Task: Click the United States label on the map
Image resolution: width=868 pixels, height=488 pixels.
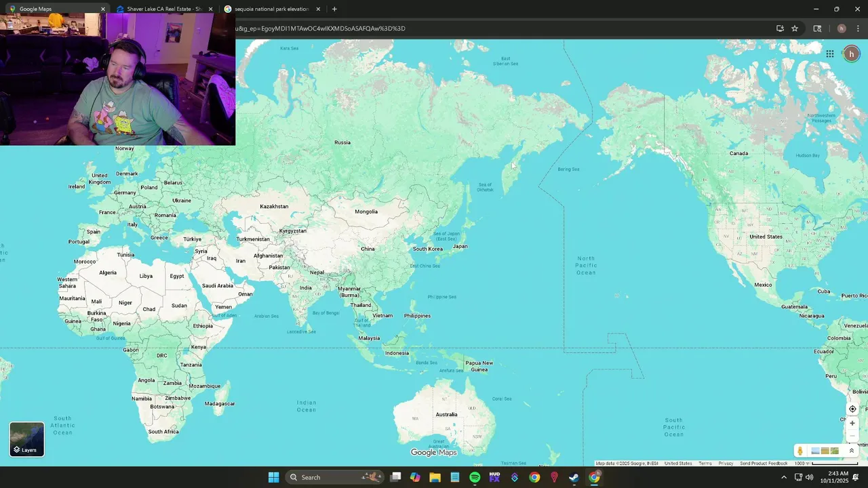Action: tap(766, 237)
